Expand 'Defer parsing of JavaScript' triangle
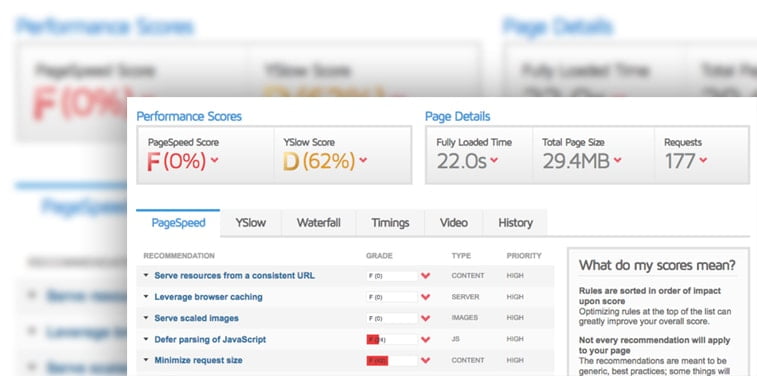Screen dimensions: 757x376 pos(146,339)
